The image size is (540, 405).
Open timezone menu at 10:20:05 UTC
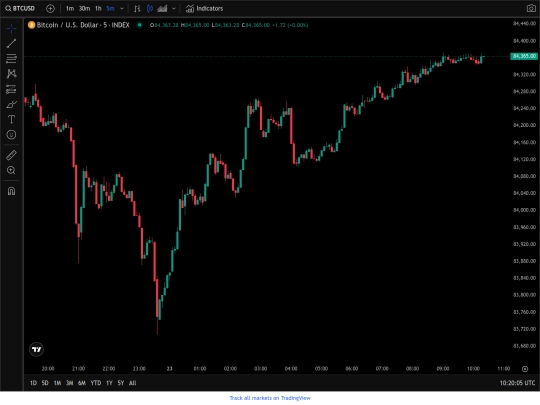click(x=518, y=383)
